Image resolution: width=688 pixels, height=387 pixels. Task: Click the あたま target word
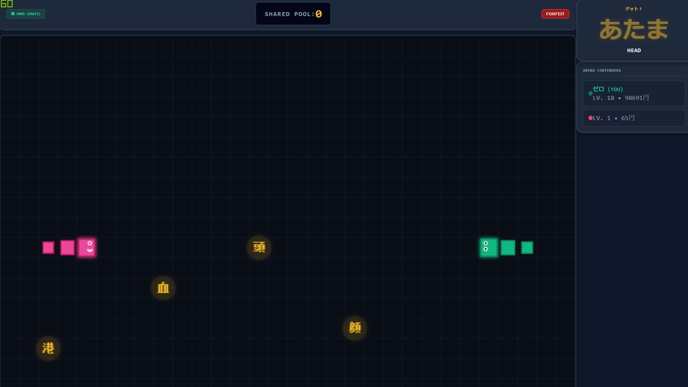(x=634, y=29)
